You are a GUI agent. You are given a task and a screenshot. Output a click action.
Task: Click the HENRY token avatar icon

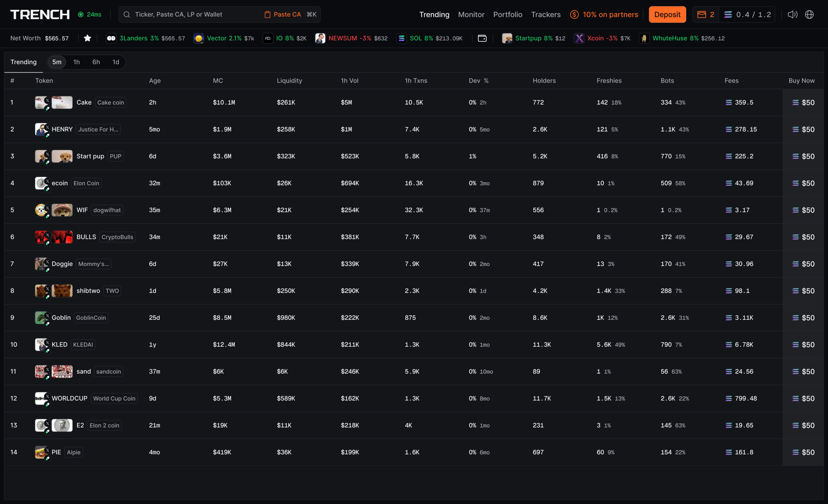pos(41,129)
